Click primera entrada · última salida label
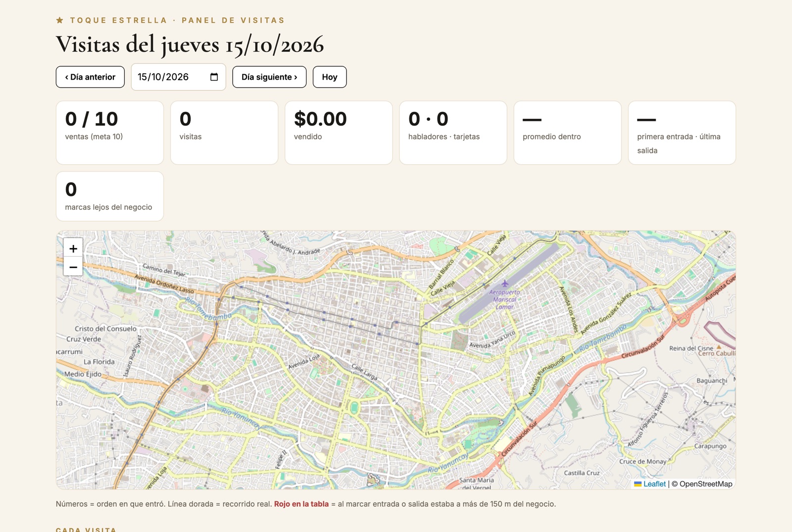Screen dimensions: 792x532 pyautogui.click(x=679, y=144)
